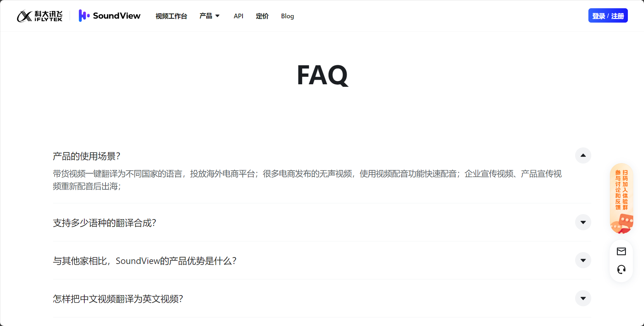This screenshot has height=326, width=644.
Task: Click the question 怎样把中文视频翻译为英文视频?
Action: pyautogui.click(x=118, y=299)
